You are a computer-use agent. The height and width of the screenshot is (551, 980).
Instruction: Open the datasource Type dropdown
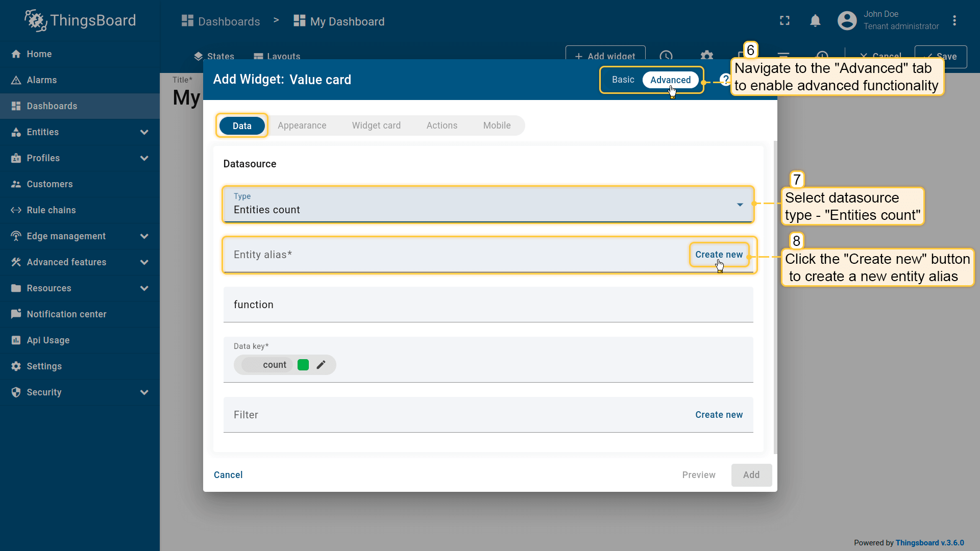click(487, 205)
